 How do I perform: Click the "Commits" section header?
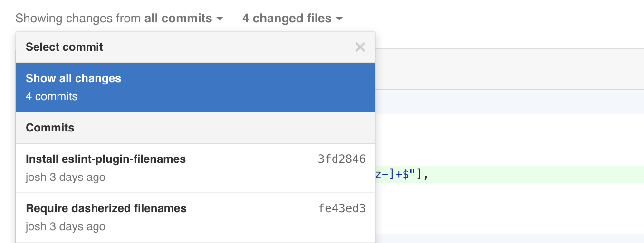coord(50,128)
